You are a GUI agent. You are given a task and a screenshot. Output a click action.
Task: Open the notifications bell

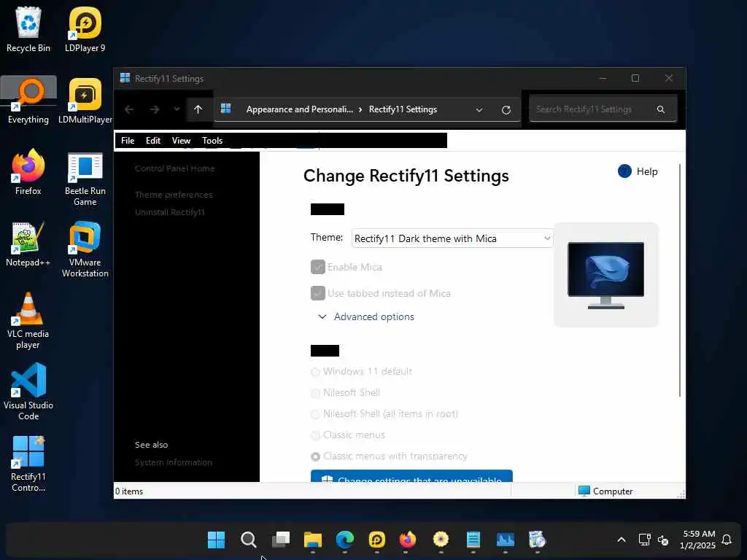pyautogui.click(x=727, y=540)
